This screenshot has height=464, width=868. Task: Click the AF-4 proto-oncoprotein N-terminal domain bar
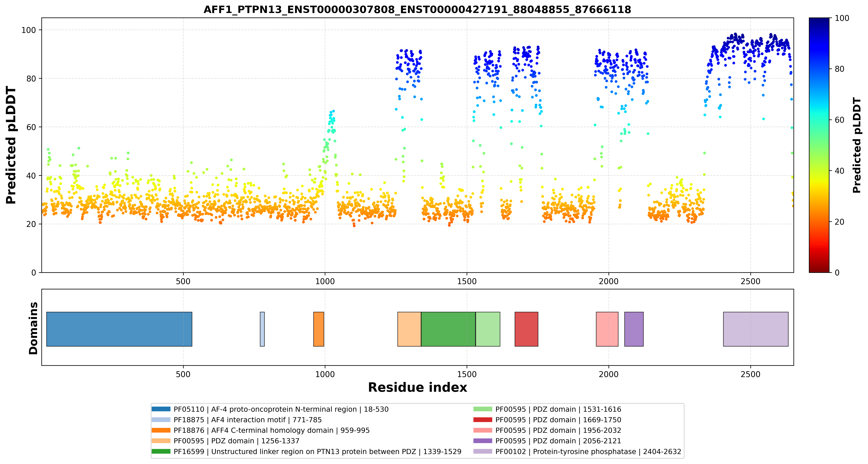click(119, 329)
